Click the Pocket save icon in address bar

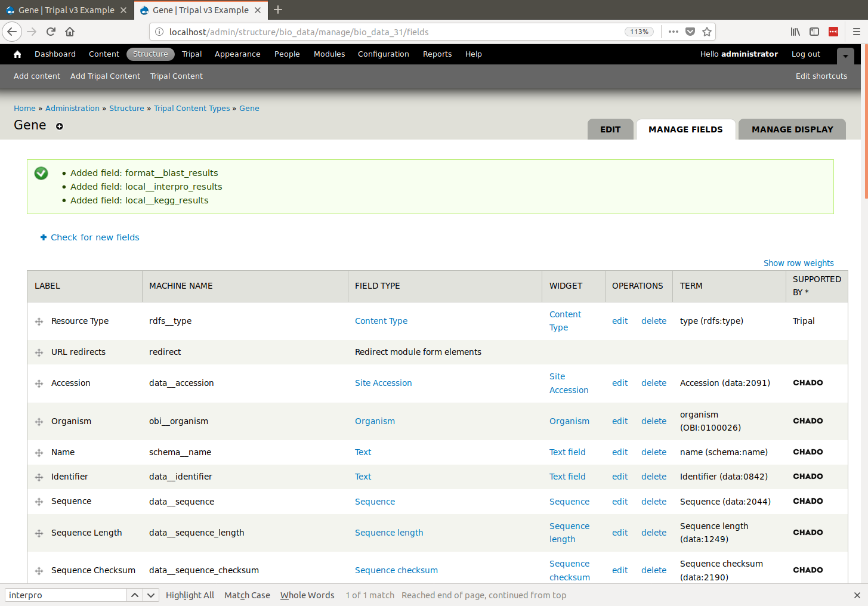[x=690, y=32]
